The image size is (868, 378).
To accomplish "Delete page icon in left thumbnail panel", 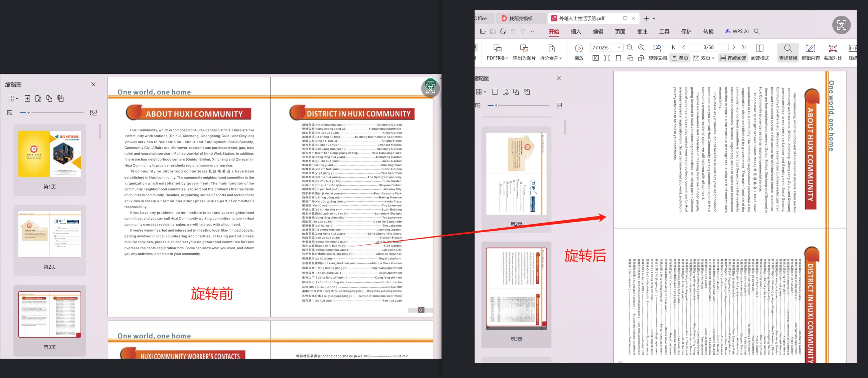I will pyautogui.click(x=38, y=99).
